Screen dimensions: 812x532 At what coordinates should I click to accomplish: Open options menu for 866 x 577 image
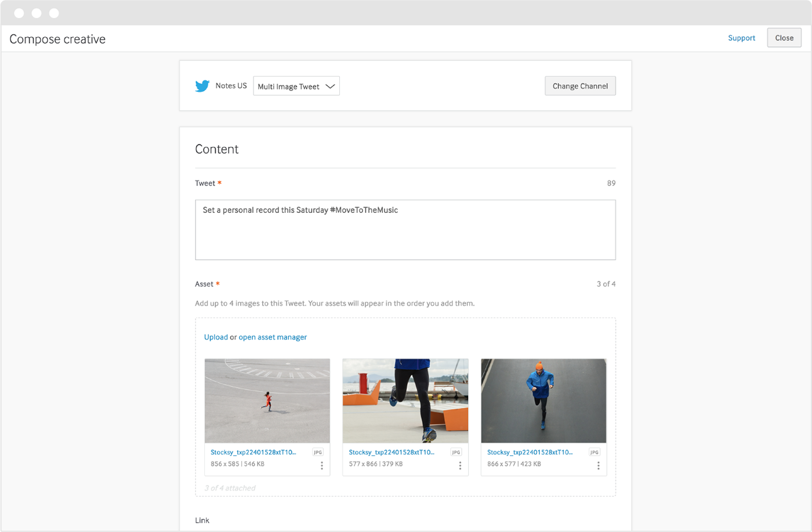599,465
